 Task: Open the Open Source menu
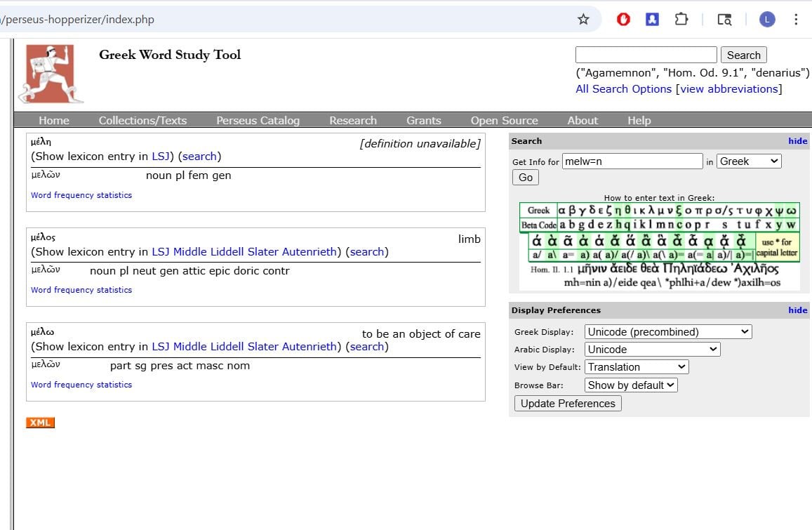click(505, 120)
